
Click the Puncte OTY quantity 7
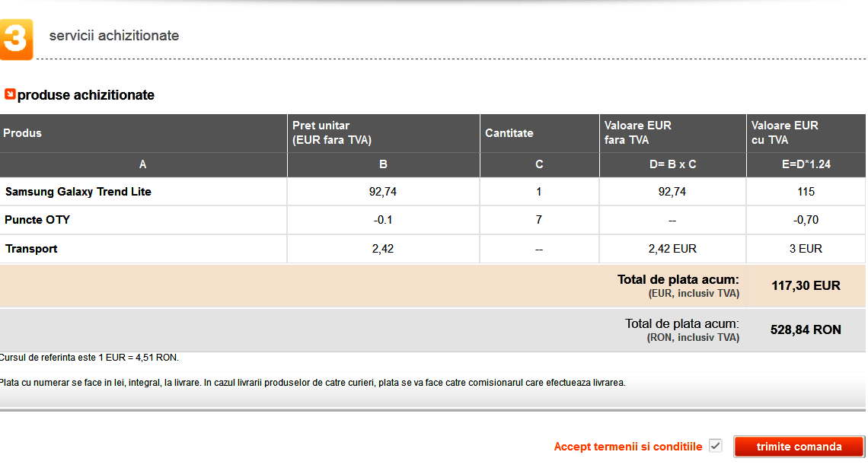click(x=538, y=220)
